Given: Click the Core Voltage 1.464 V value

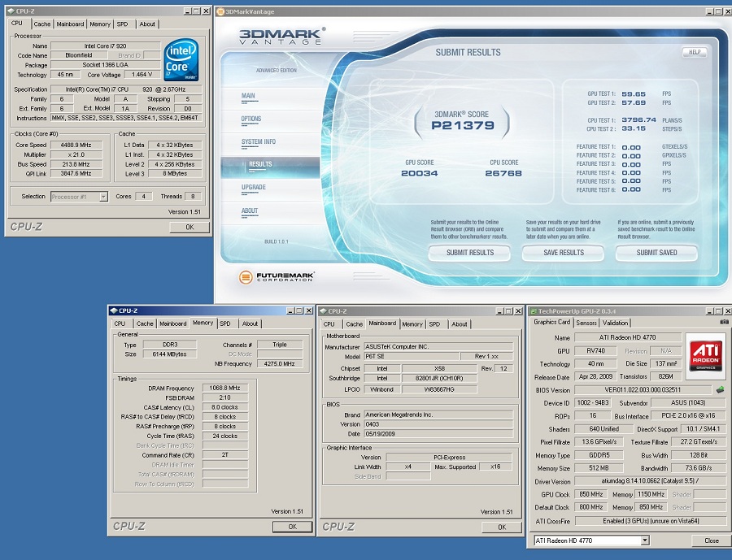Looking at the screenshot, I should tap(142, 75).
